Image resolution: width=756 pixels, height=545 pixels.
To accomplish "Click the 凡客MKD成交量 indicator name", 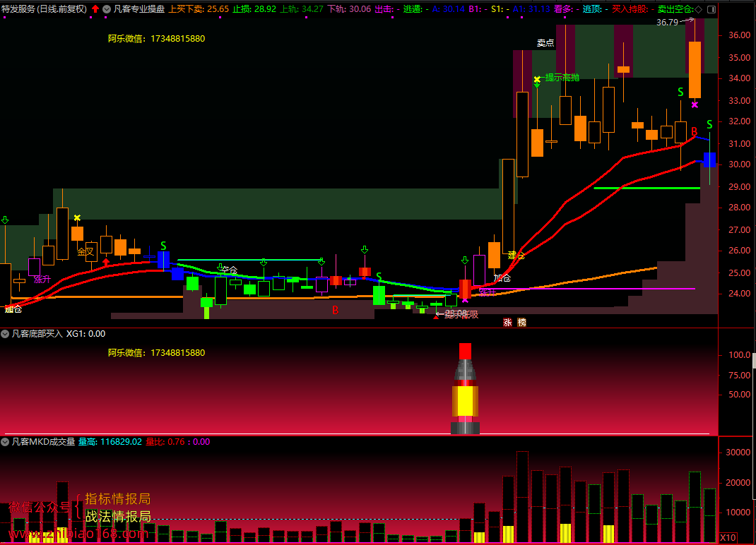I will coord(43,441).
